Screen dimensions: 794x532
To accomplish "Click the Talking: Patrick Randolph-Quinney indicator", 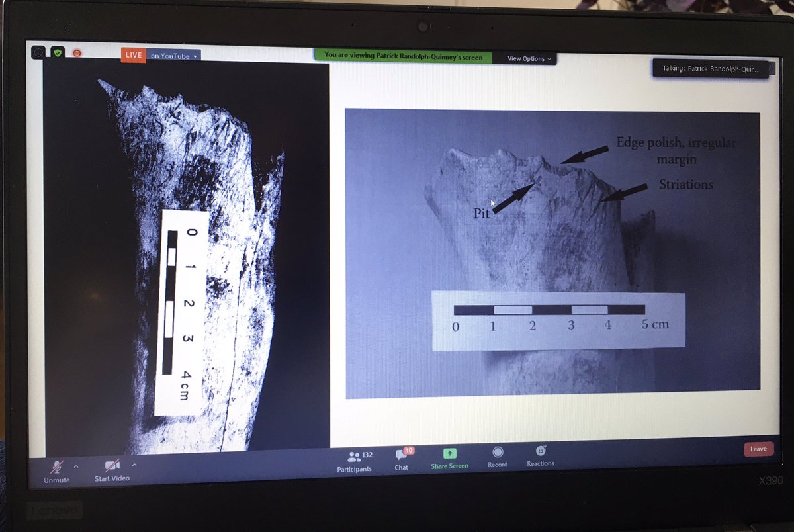I will (x=711, y=68).
